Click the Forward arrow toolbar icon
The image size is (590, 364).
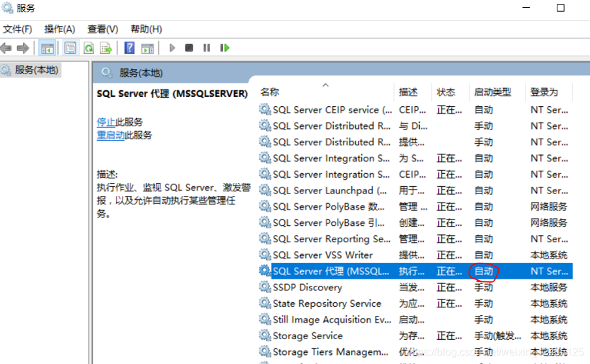click(x=23, y=48)
